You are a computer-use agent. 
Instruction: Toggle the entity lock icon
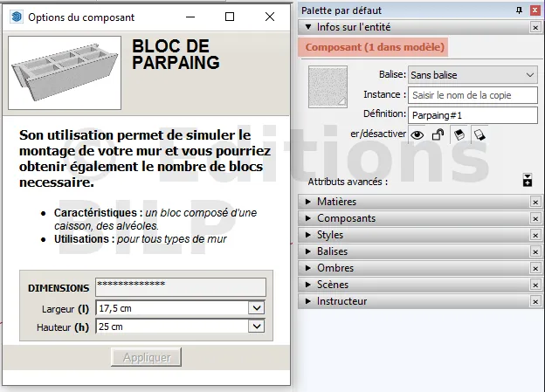point(438,134)
